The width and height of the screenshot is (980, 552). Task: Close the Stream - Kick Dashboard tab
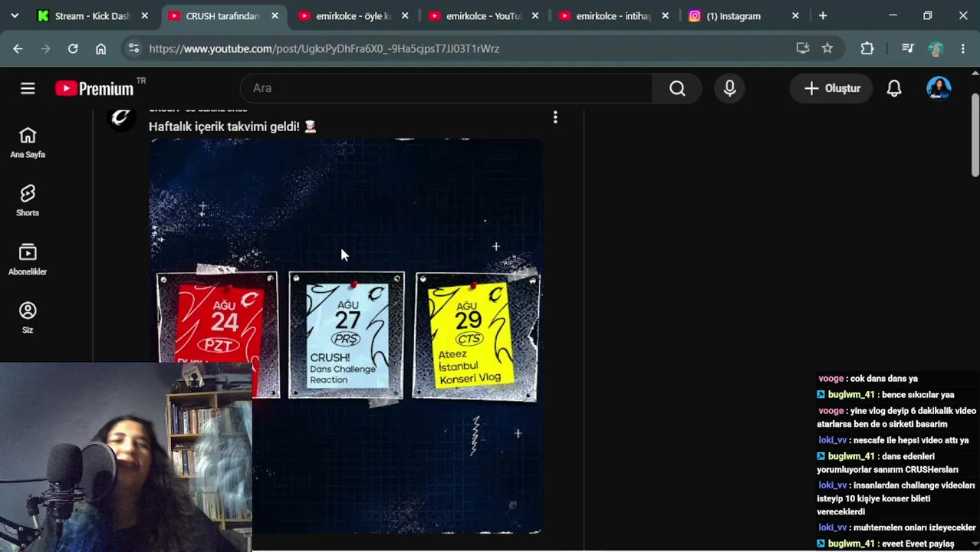[145, 15]
